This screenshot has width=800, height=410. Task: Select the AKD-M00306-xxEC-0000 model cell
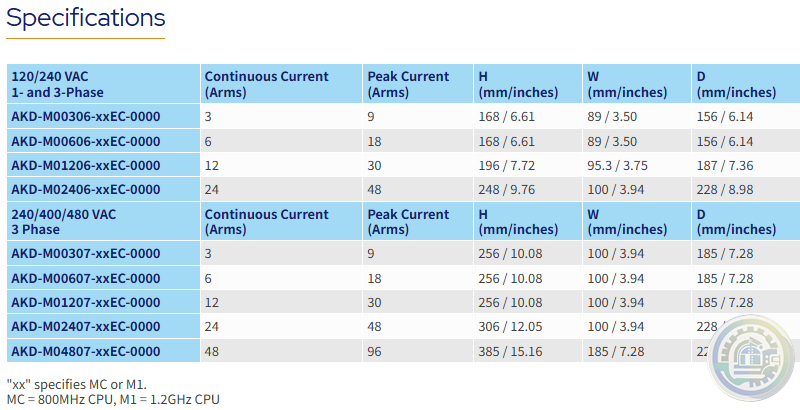click(x=85, y=116)
